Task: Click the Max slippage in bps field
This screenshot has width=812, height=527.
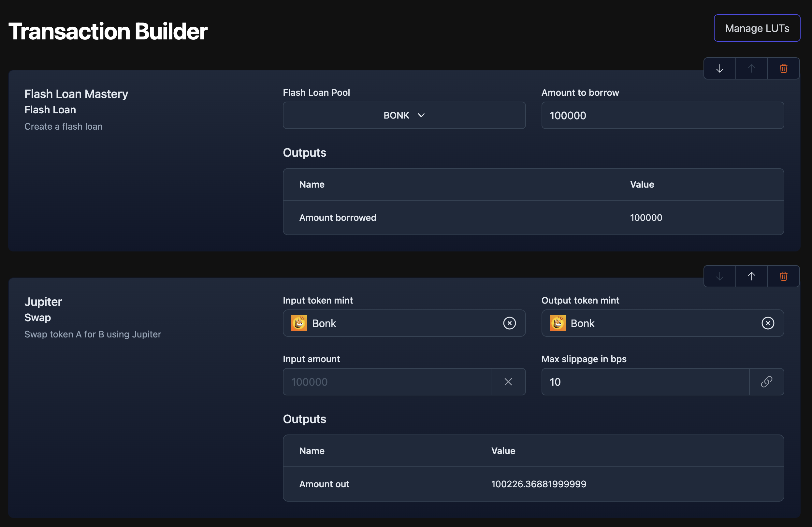Action: coord(645,382)
